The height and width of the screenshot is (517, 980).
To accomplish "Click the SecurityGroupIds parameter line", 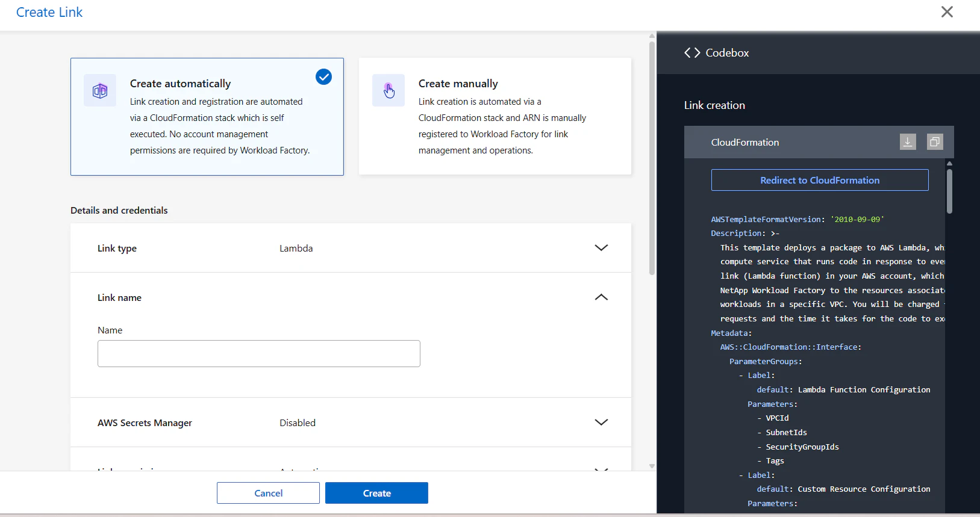I will pyautogui.click(x=798, y=447).
